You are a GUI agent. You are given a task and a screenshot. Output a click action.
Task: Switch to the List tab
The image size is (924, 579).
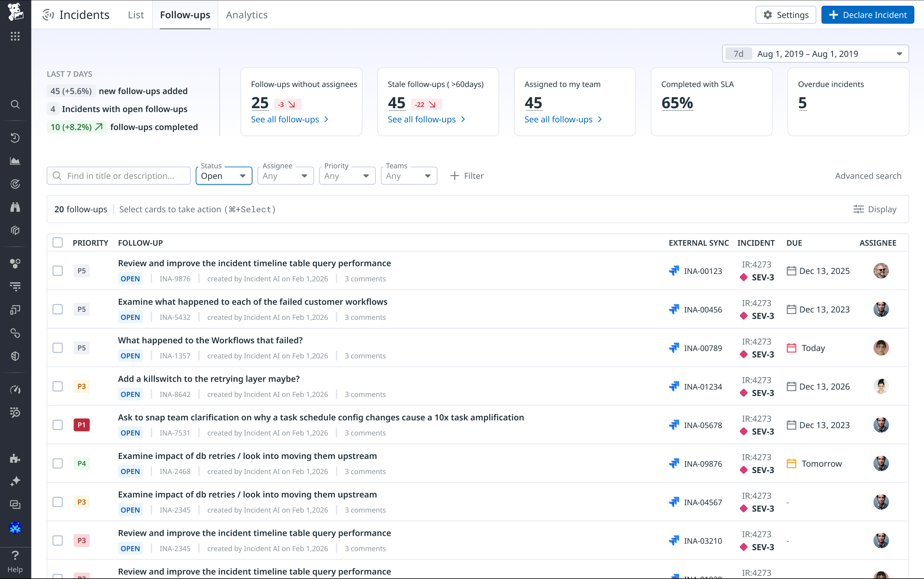click(x=136, y=14)
